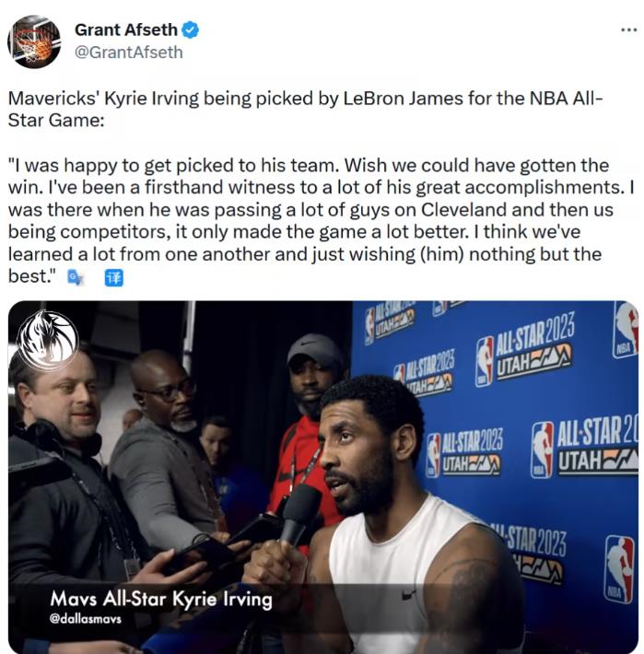Viewport: 644px width, 654px height.
Task: Click the Google Translate icon after the tweet text
Action: [76, 277]
